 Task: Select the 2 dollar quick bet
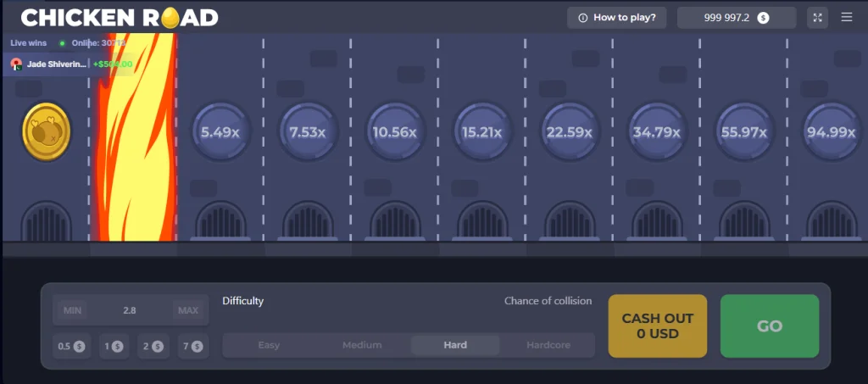click(153, 347)
